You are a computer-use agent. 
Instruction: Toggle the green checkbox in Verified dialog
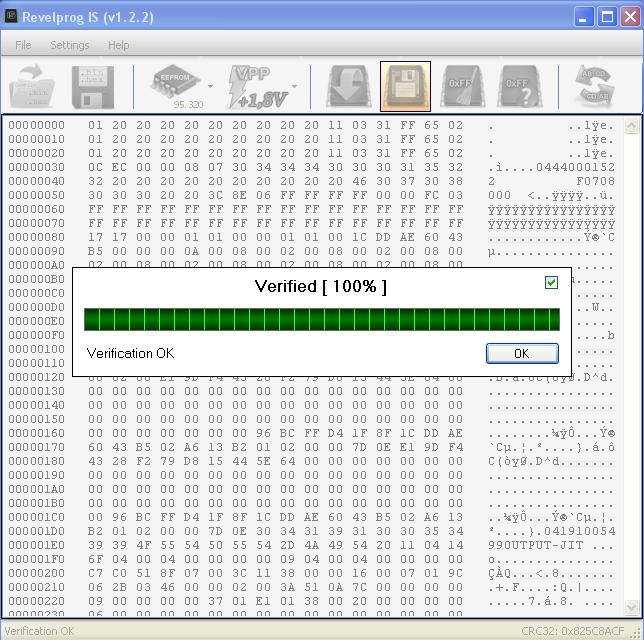[551, 282]
